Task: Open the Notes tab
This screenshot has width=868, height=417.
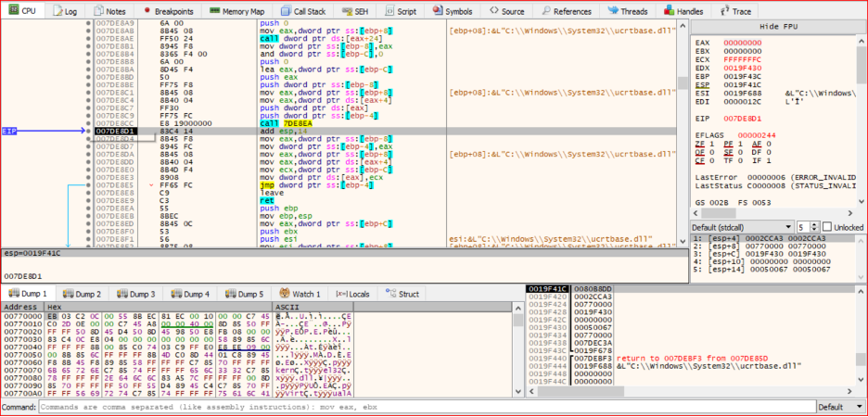Action: point(110,11)
